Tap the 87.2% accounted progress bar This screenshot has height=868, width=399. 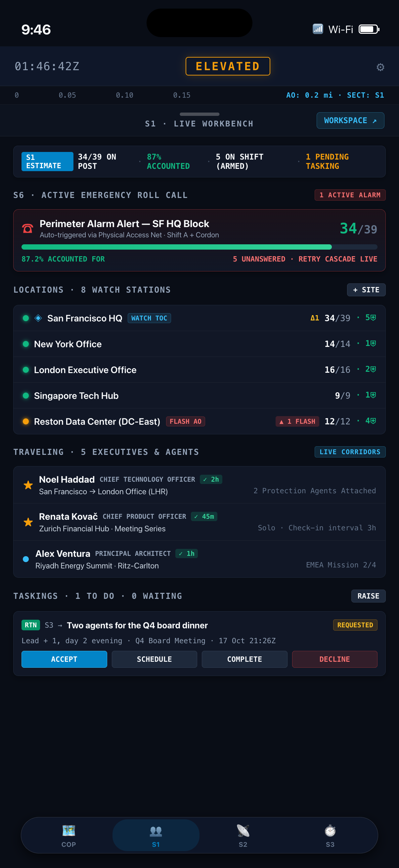[x=199, y=247]
